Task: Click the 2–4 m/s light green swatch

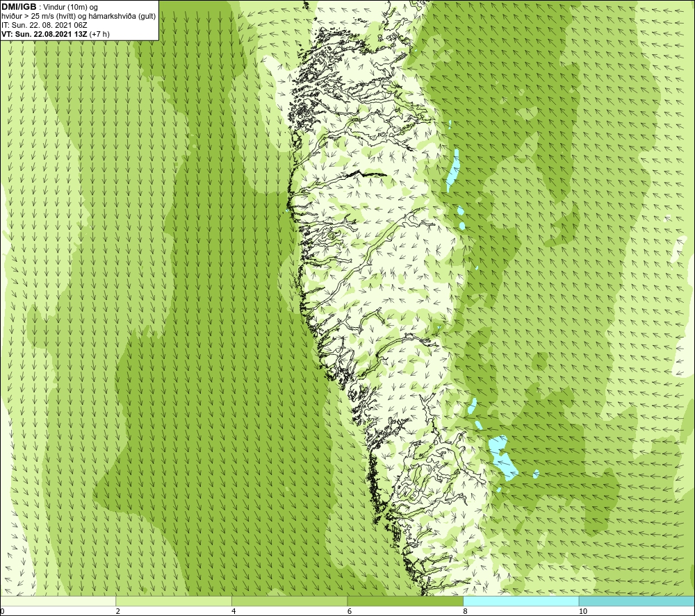Action: 174,601
